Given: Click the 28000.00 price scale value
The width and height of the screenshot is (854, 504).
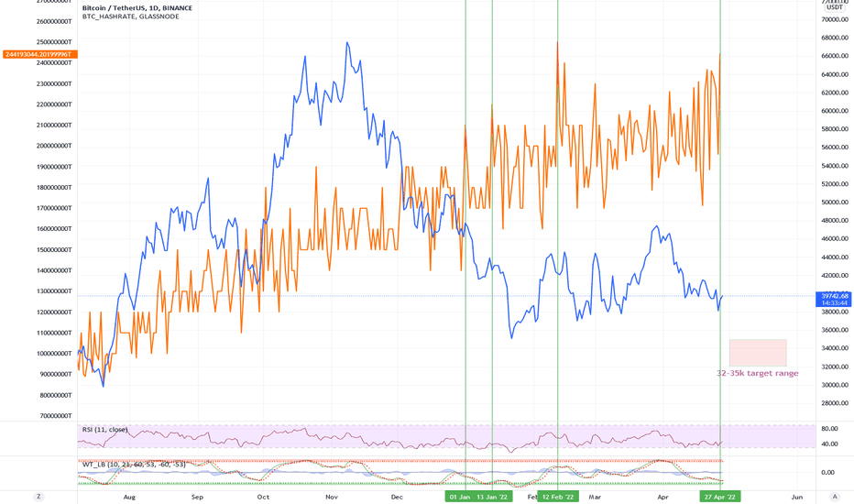Looking at the screenshot, I should 835,403.
